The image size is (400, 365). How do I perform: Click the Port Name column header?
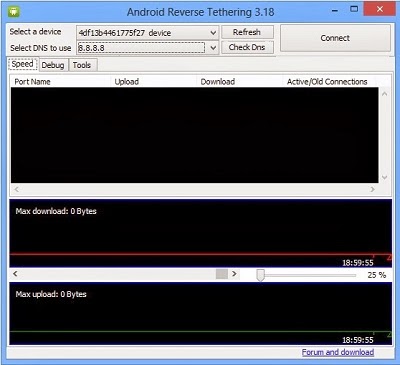61,82
